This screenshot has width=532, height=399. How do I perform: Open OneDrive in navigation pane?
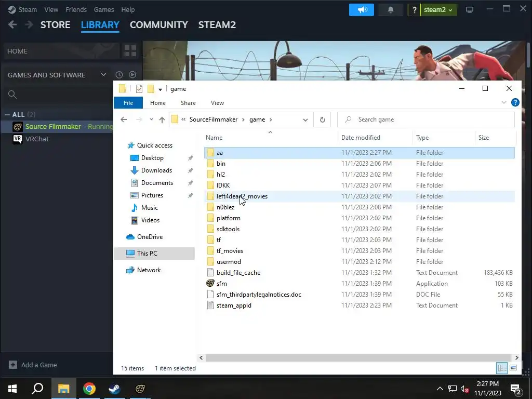coord(150,237)
